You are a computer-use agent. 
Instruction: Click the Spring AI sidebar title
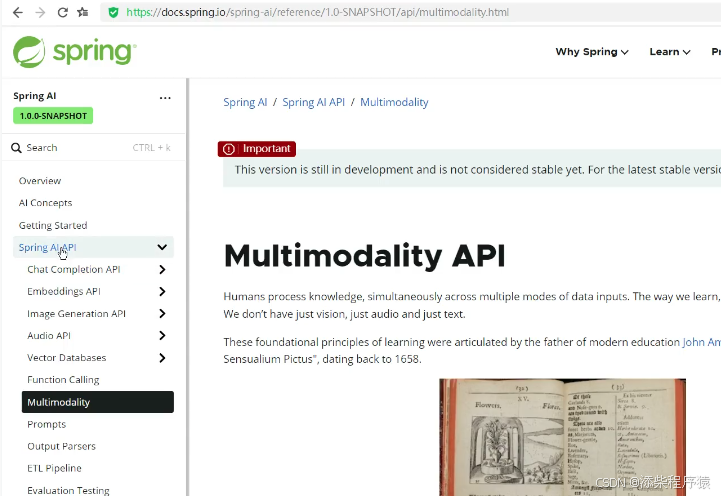[x=34, y=96]
